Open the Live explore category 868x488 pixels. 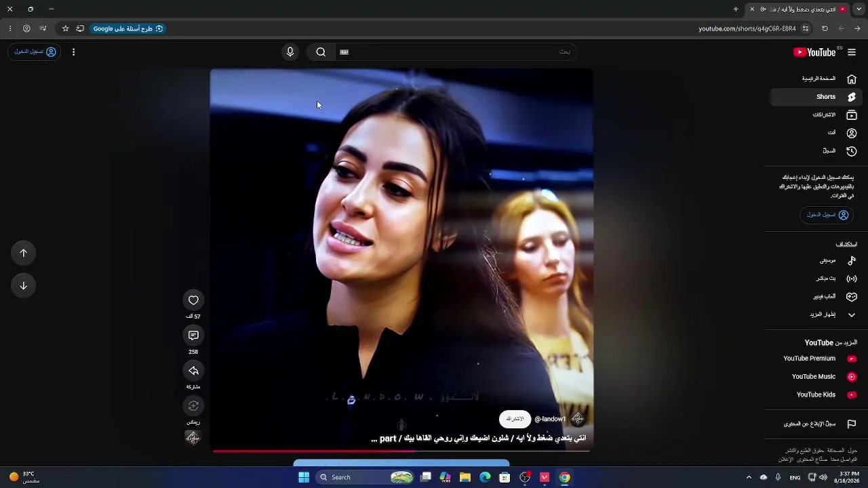coord(816,279)
